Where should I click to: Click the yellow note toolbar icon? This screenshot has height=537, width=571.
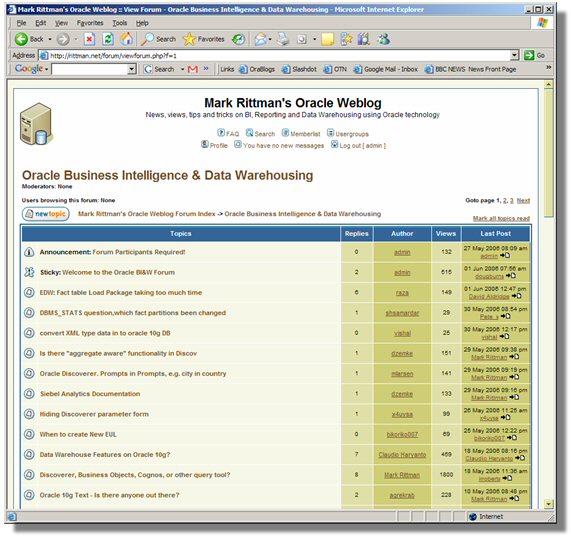point(327,39)
